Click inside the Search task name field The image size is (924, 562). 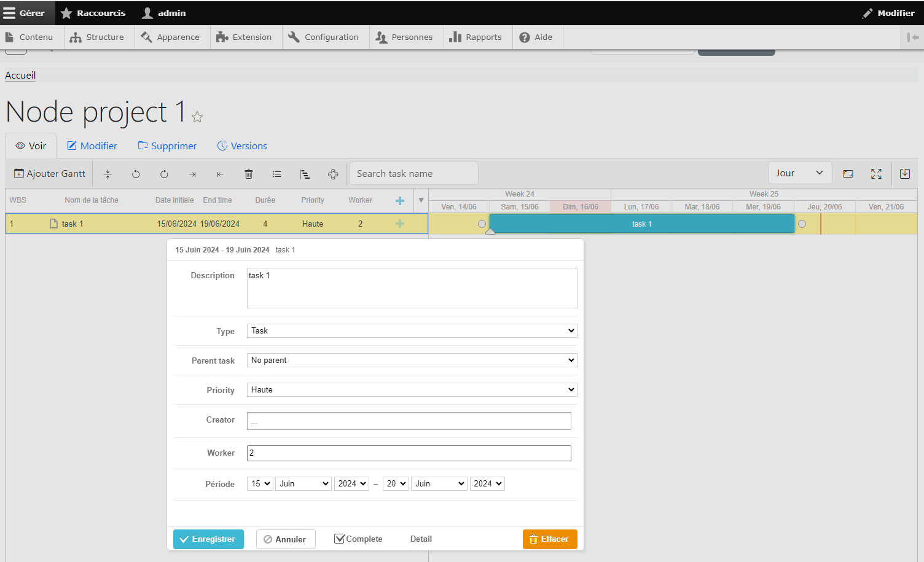(413, 173)
